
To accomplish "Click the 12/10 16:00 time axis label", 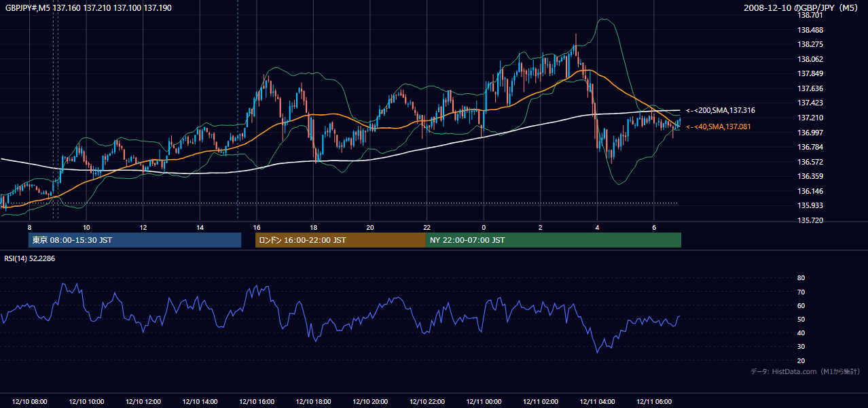I will pos(257,402).
